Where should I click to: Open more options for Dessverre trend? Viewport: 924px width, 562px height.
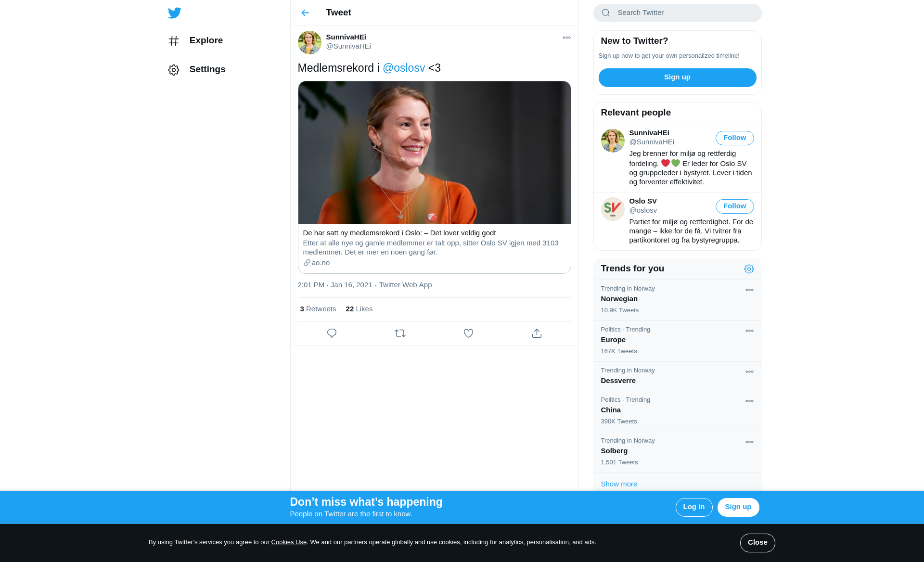(749, 372)
